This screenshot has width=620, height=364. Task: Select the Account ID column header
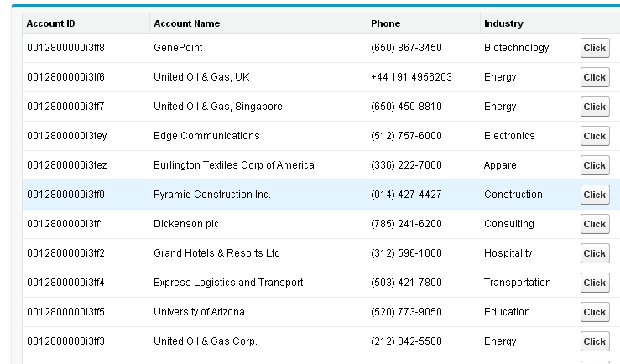tap(50, 23)
